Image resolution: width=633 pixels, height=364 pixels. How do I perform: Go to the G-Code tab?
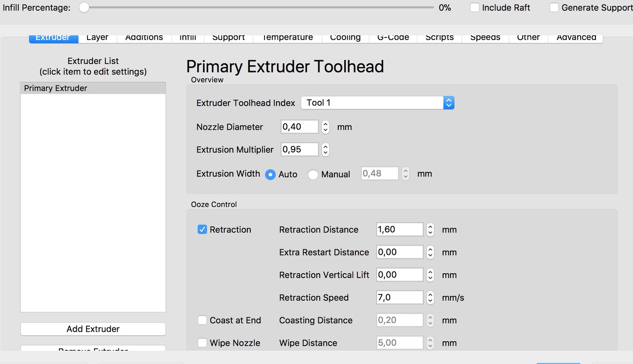[393, 38]
